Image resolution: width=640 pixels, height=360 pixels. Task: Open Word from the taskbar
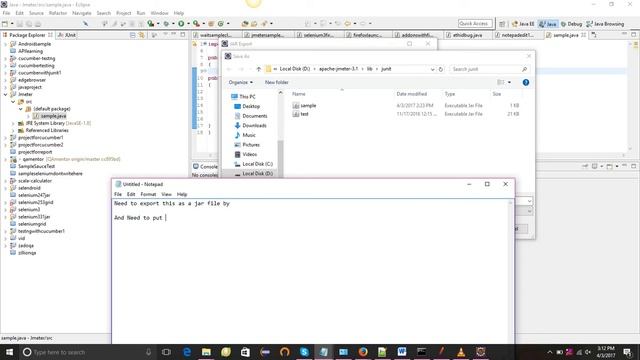(402, 352)
